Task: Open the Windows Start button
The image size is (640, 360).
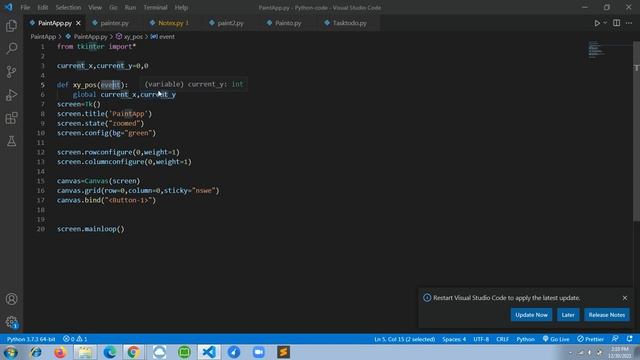Action: (x=10, y=352)
